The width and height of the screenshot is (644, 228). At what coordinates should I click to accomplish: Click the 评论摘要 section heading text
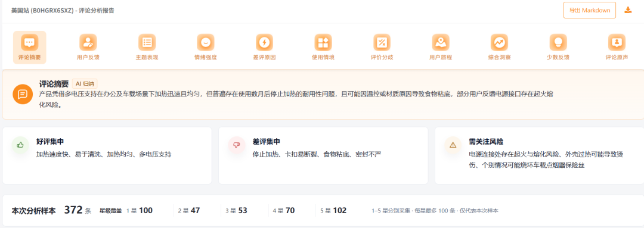click(54, 84)
